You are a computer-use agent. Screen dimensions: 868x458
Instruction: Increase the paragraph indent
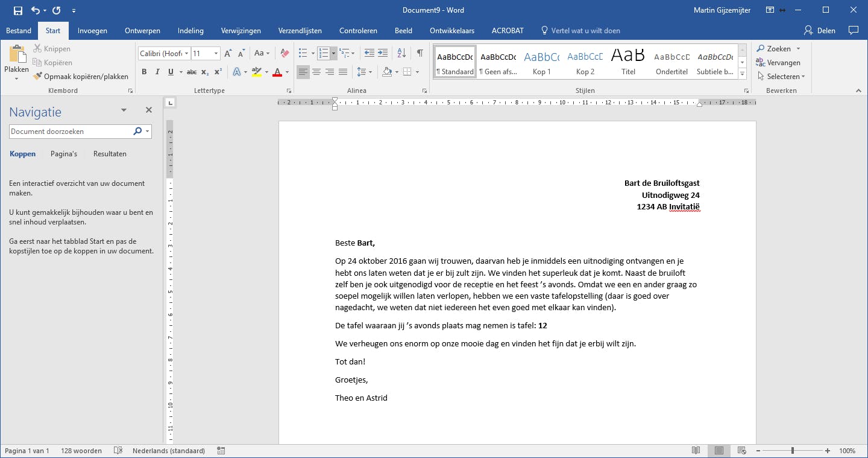(x=383, y=53)
